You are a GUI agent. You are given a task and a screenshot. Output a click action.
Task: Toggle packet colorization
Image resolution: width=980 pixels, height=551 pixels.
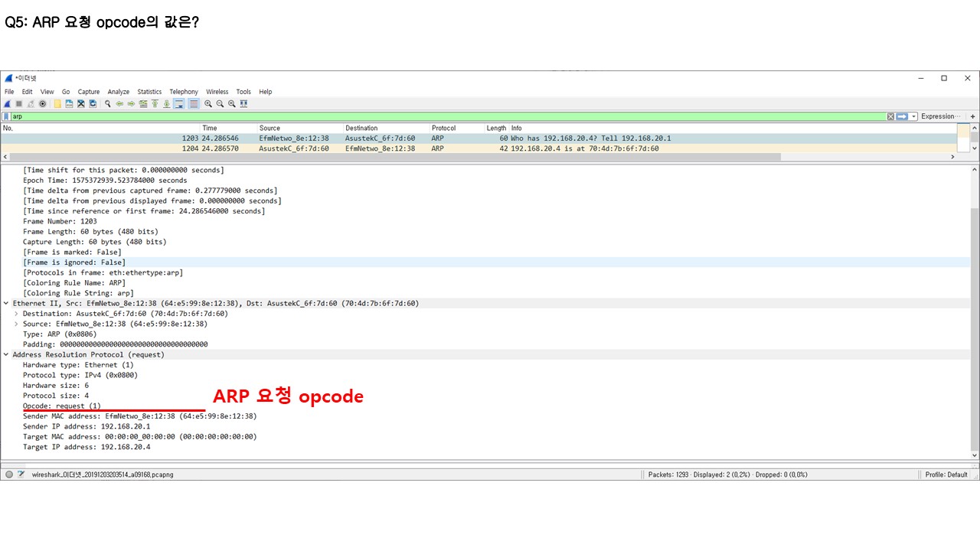194,103
